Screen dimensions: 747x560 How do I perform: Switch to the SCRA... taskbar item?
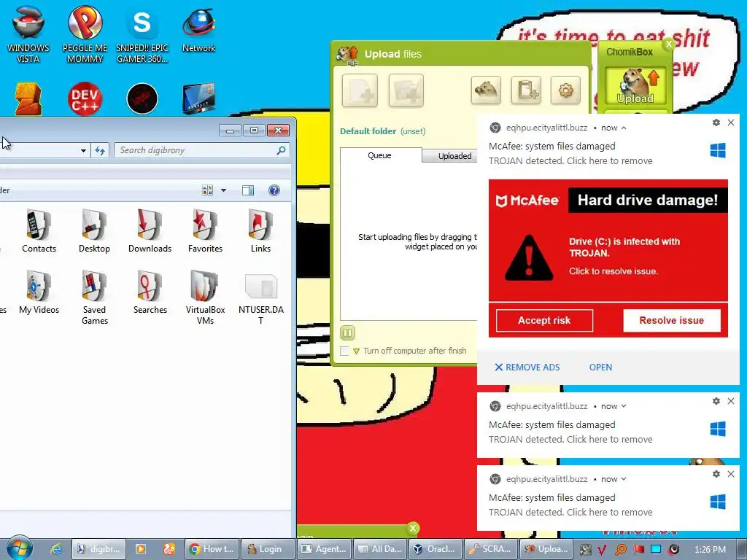pyautogui.click(x=491, y=549)
